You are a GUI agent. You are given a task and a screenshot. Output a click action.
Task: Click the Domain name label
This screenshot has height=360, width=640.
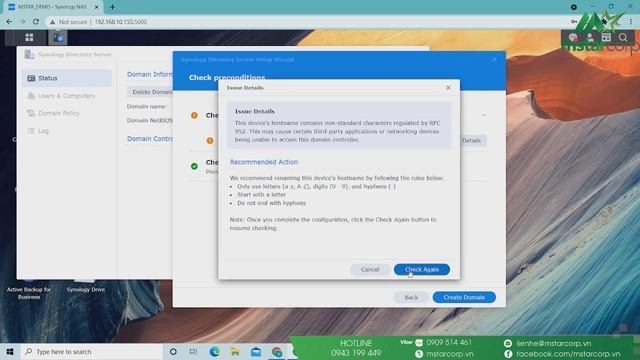click(147, 106)
